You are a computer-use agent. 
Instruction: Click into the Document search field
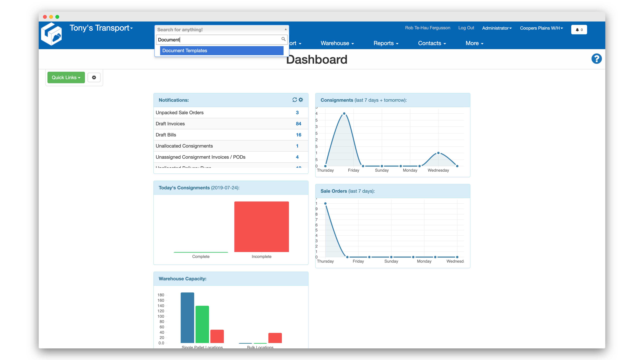point(218,40)
